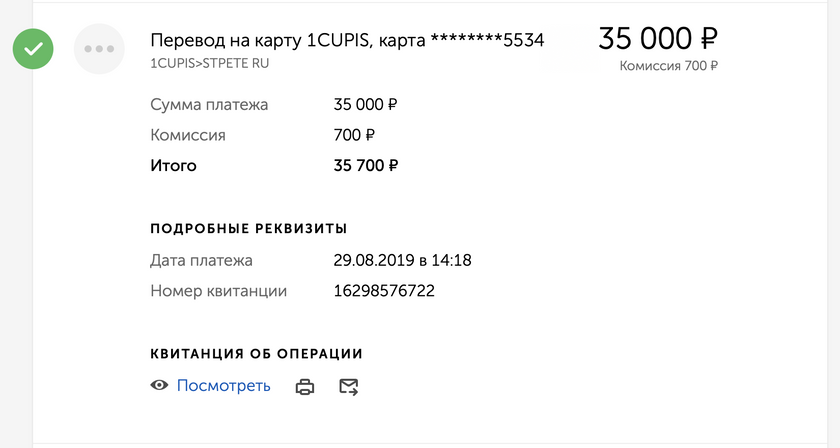This screenshot has height=448, width=840.
Task: Click the Дата платежа label
Action: 201,260
